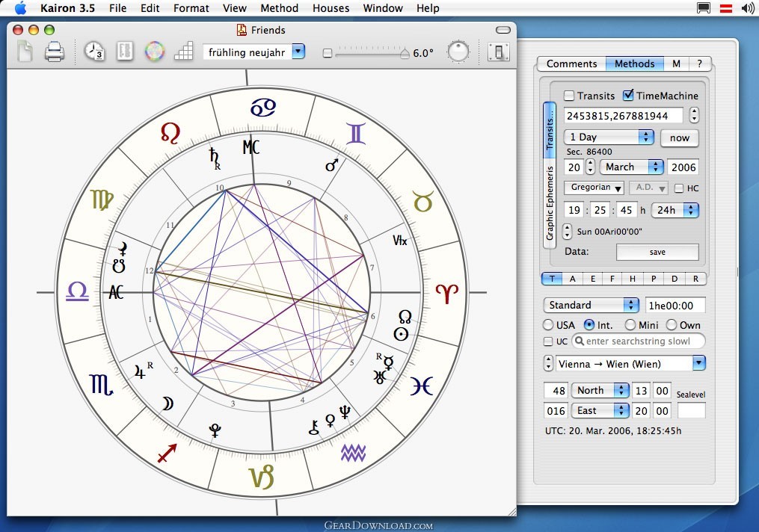Click the Aries sign symbol
The height and width of the screenshot is (532, 759).
pyautogui.click(x=446, y=294)
